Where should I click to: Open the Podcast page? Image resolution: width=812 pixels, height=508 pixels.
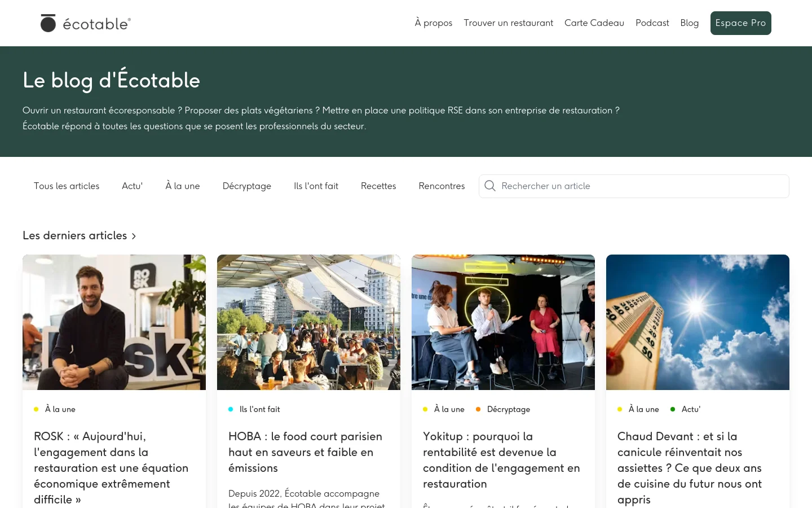(652, 23)
